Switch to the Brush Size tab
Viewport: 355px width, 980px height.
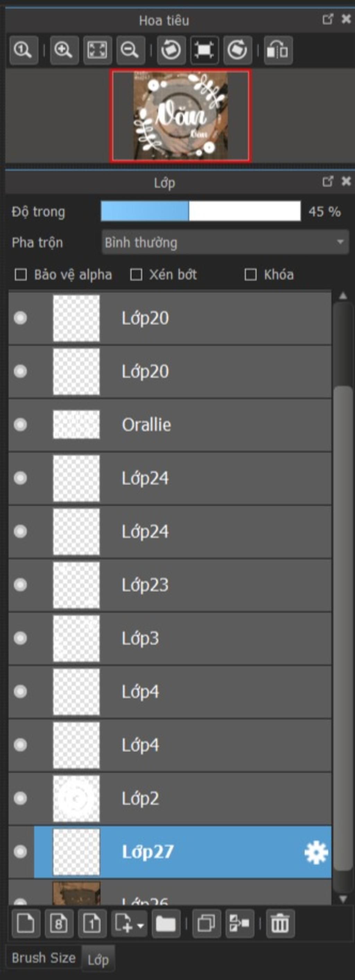click(x=44, y=957)
